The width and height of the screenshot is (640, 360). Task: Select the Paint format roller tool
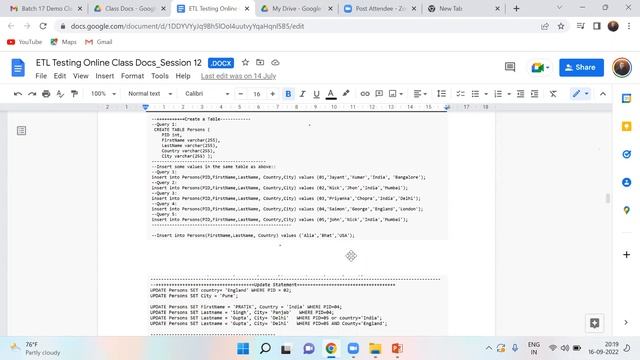[74, 94]
